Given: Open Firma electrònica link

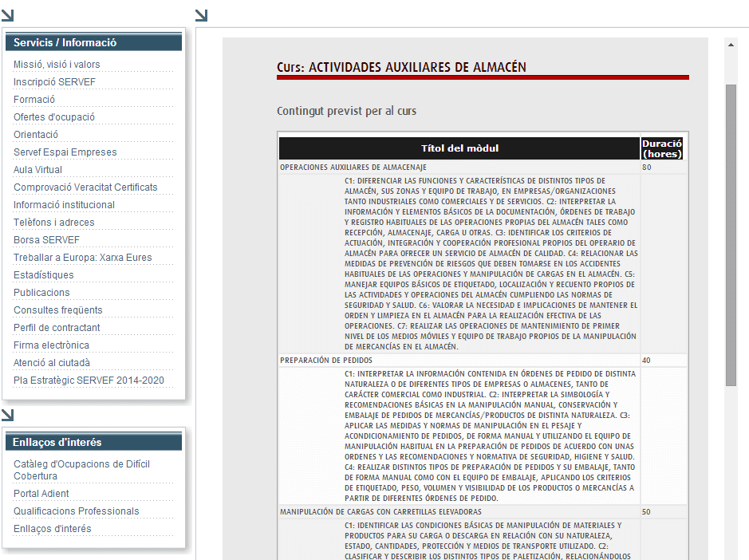Looking at the screenshot, I should point(51,345).
